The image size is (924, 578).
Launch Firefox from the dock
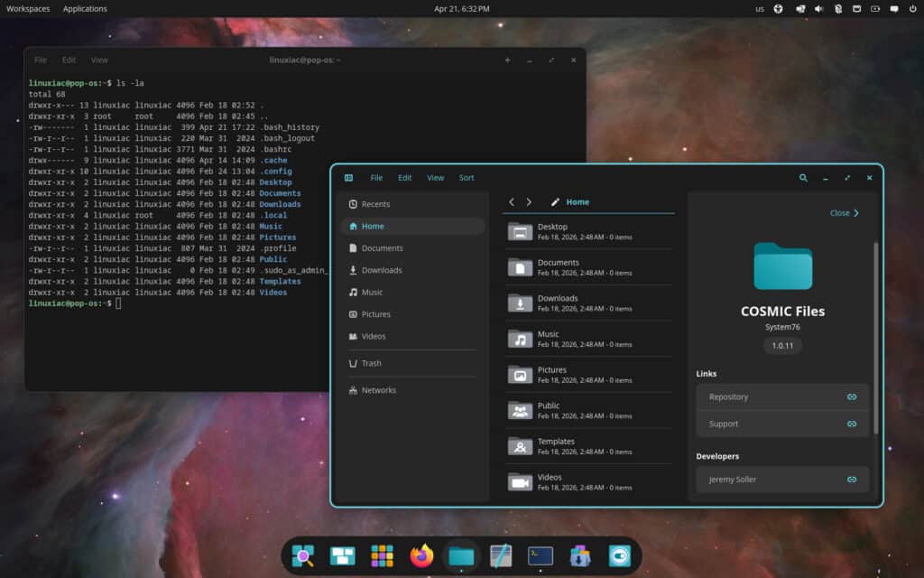(421, 556)
